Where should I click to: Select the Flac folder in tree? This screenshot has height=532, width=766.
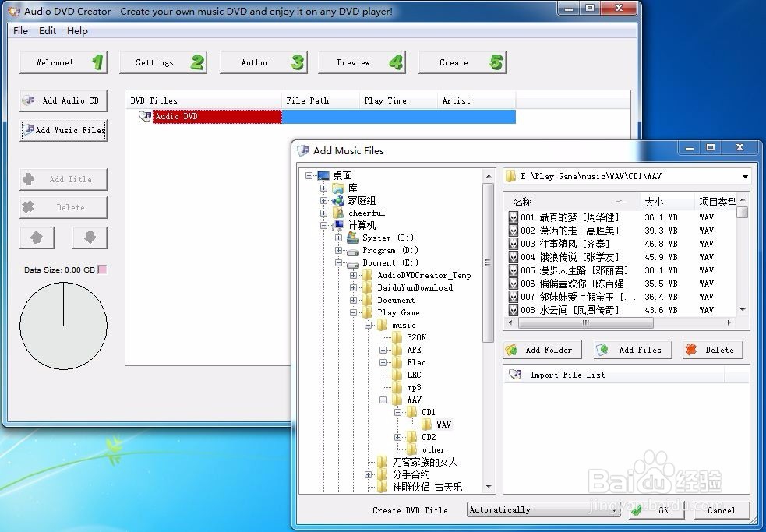[x=416, y=362]
